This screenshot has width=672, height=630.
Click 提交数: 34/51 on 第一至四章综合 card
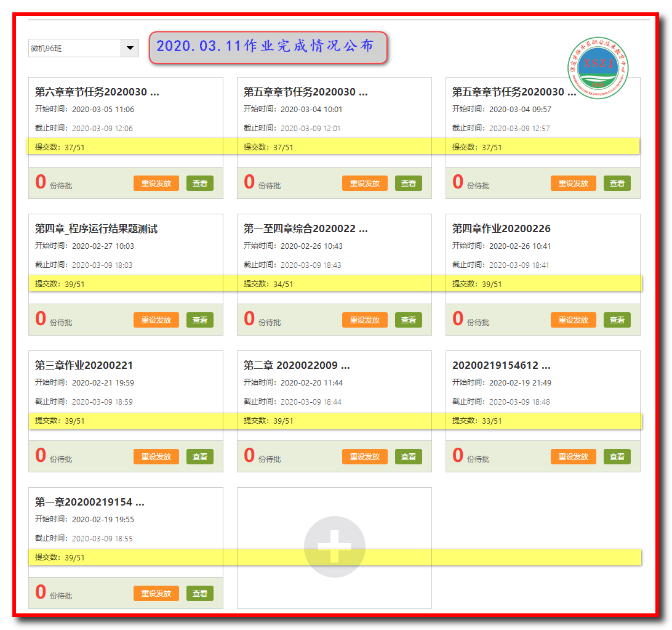click(268, 284)
